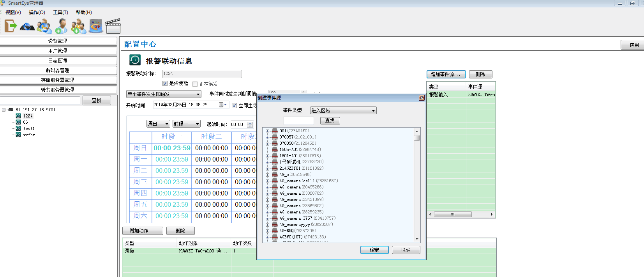The image size is (644, 277).
Task: Click the calendar icon in start time field
Action: 221,105
